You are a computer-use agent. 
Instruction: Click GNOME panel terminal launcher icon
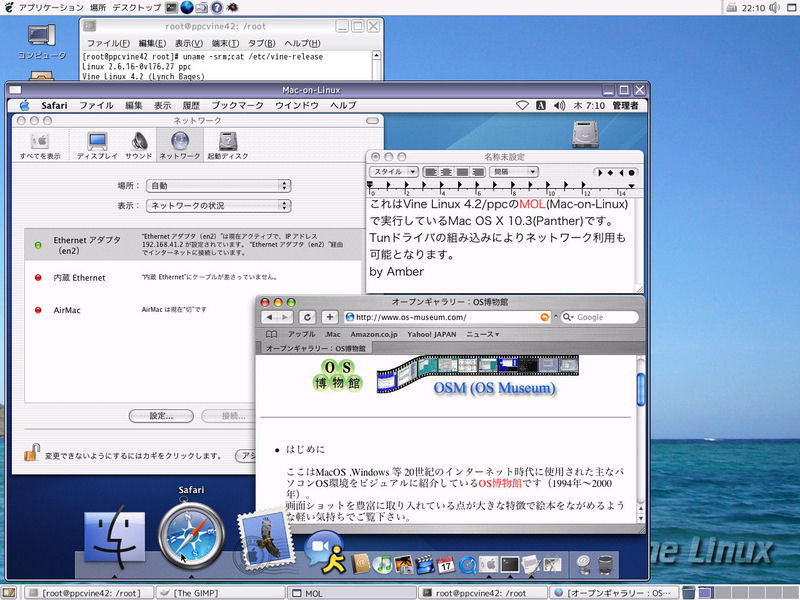tap(172, 7)
